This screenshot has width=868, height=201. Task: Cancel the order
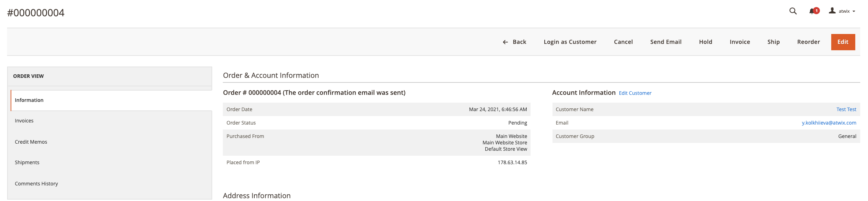[623, 42]
